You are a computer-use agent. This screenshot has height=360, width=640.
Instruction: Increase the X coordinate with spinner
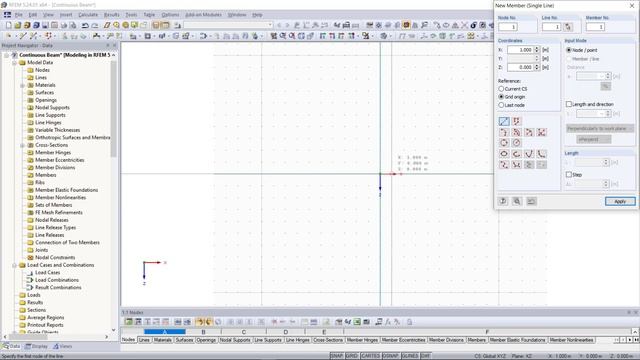(537, 48)
